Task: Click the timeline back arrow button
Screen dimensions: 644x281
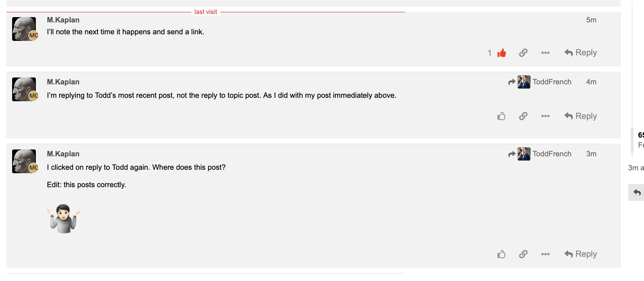Action: click(x=637, y=192)
